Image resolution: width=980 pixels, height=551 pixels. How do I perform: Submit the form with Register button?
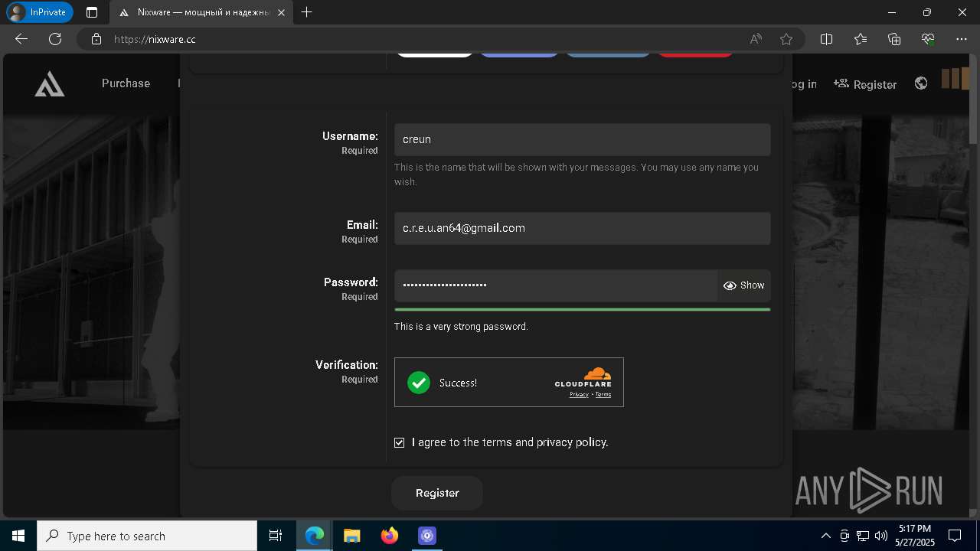(437, 494)
